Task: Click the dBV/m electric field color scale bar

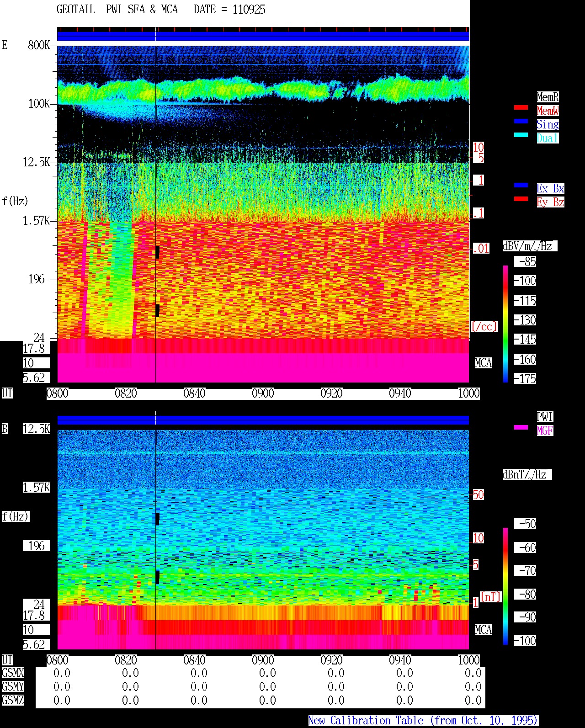Action: pyautogui.click(x=505, y=324)
